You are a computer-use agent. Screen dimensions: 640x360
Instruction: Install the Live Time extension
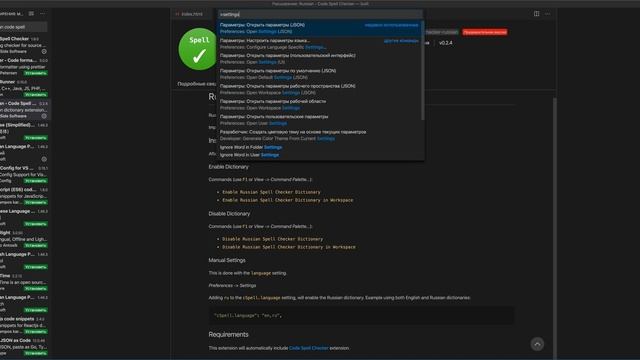36,288
